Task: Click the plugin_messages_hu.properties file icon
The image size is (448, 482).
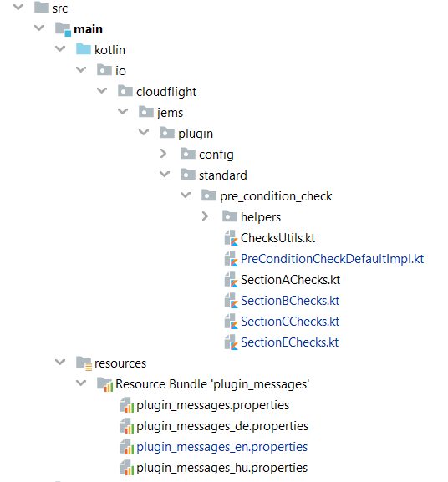Action: [x=127, y=468]
